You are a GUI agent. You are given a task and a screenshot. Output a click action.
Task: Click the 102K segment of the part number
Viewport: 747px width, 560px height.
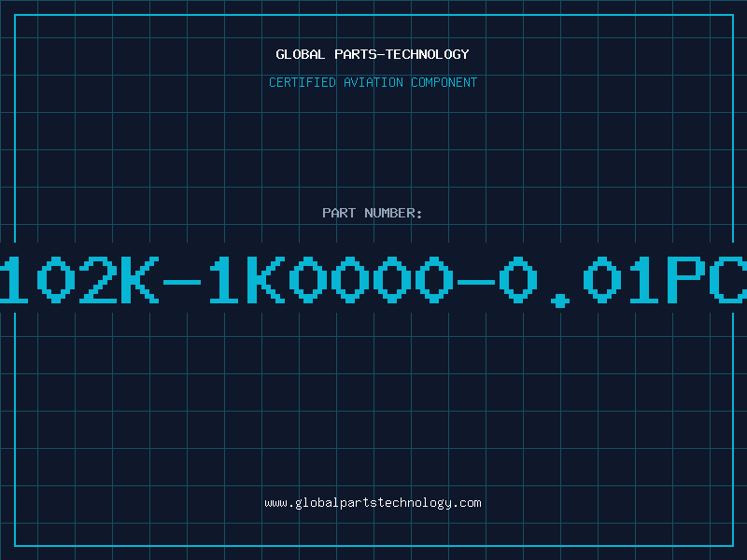coord(79,280)
